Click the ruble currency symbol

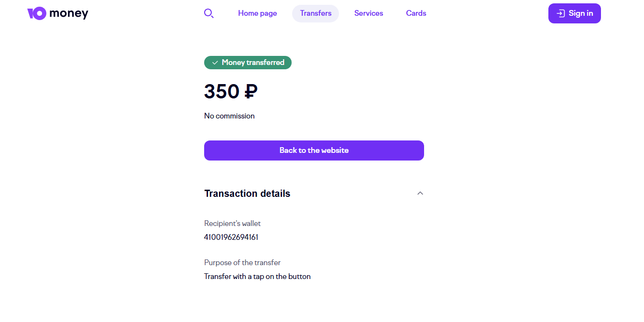[x=251, y=91]
